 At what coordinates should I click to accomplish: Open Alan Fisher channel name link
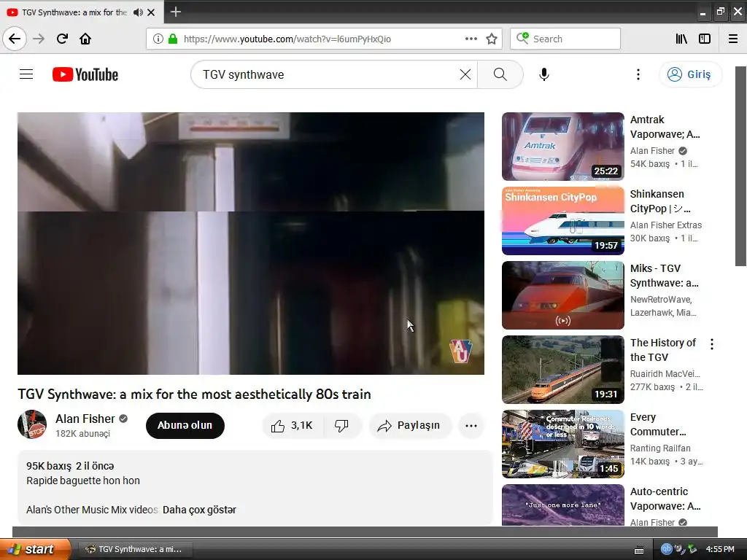click(85, 419)
